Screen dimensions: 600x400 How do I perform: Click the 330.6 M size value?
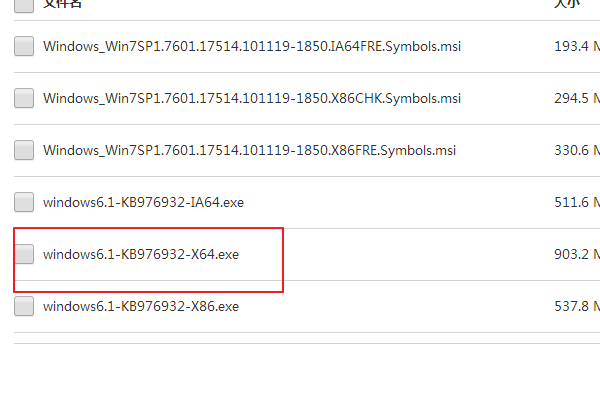[x=576, y=150]
